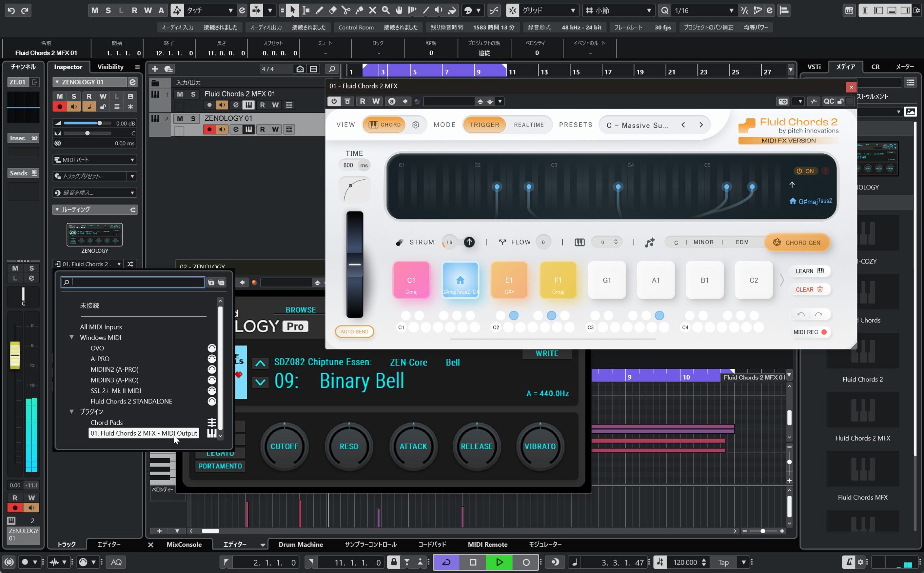This screenshot has width=924, height=573.
Task: Toggle record enable on ZENOLOGY 01 track
Action: pyautogui.click(x=209, y=130)
